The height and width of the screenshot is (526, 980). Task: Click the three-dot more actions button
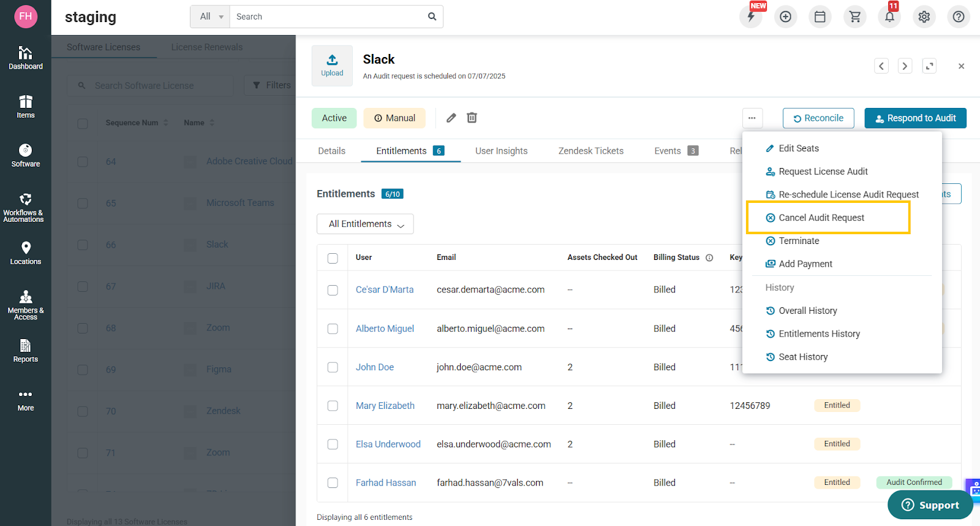(x=752, y=118)
